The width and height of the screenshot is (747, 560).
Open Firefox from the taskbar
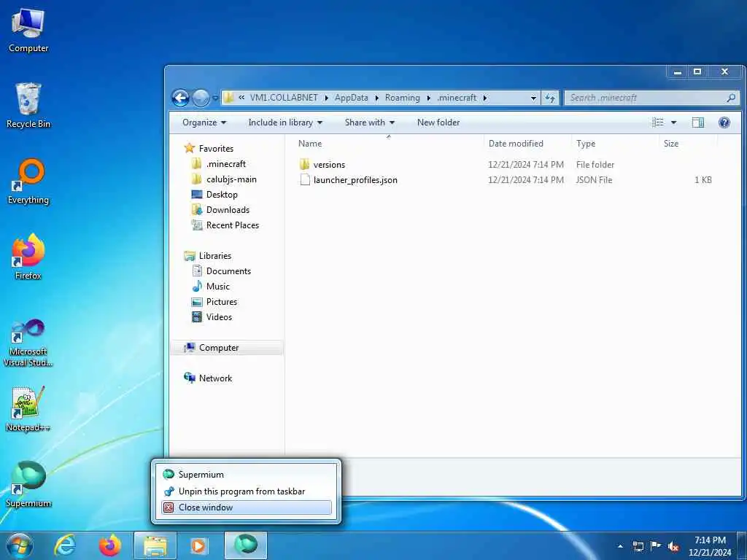click(x=109, y=545)
